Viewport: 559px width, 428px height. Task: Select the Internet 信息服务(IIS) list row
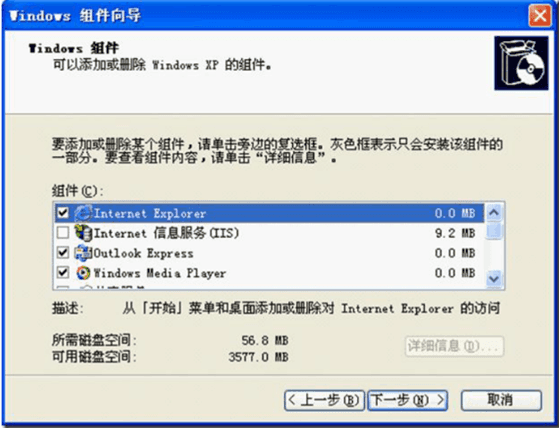click(x=269, y=233)
